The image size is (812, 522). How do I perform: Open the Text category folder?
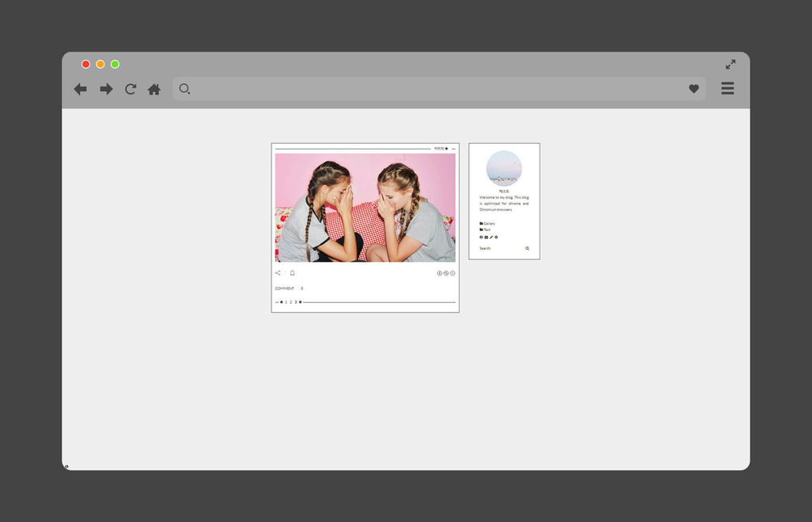(x=486, y=229)
